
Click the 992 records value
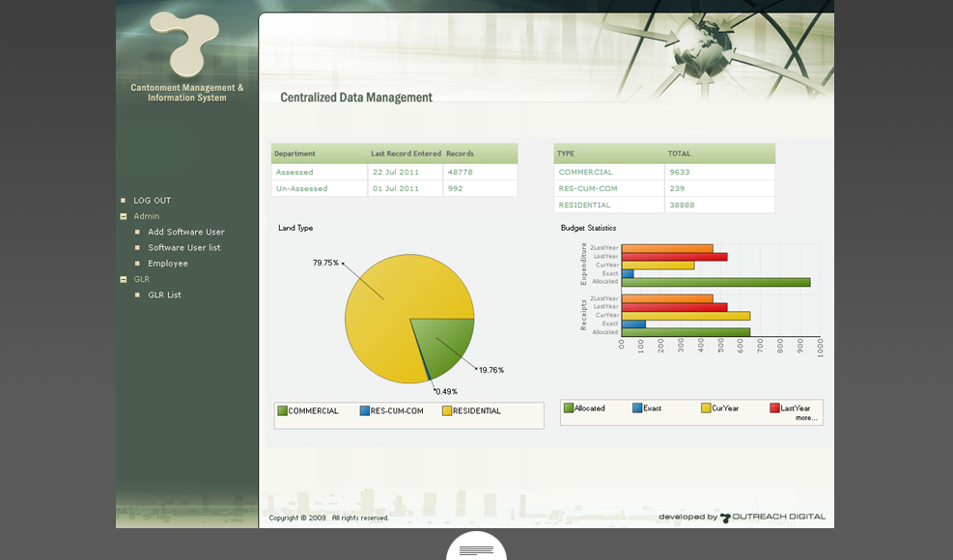[455, 188]
